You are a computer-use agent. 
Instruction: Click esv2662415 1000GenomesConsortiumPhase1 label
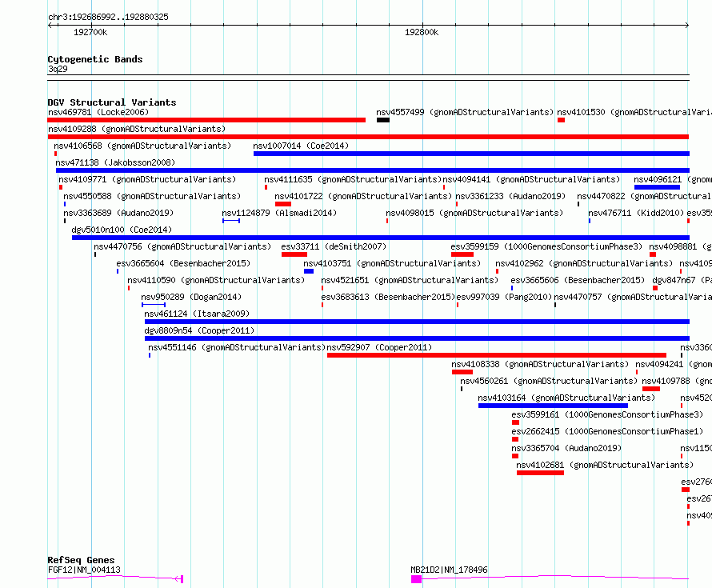click(x=607, y=431)
